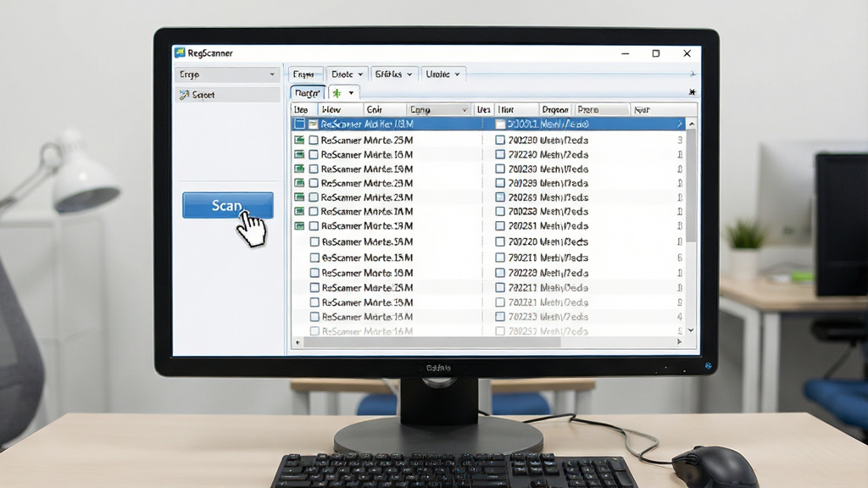Tick the first checkbox in the highlighted blue row
The width and height of the screenshot is (868, 488).
[299, 124]
